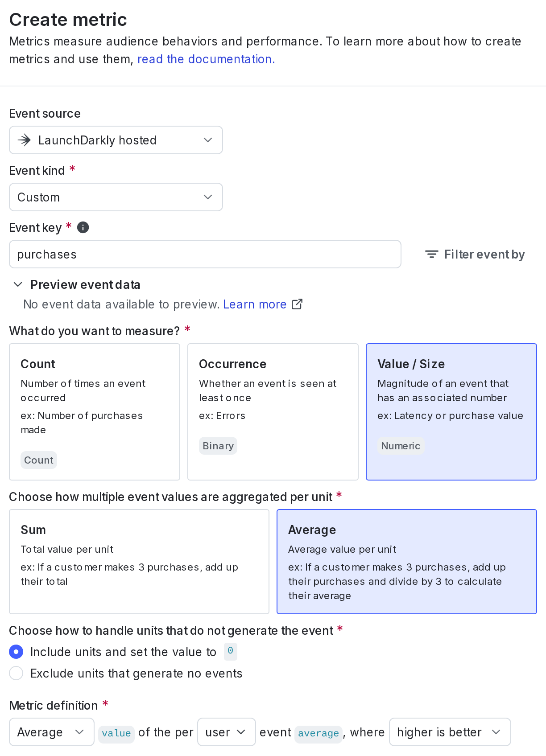Viewport: 546px width, 756px height.
Task: Open the Average metric definition dropdown
Action: click(x=52, y=732)
